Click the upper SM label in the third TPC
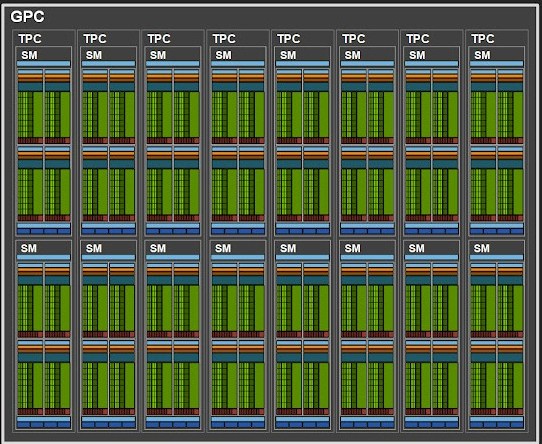 click(158, 55)
